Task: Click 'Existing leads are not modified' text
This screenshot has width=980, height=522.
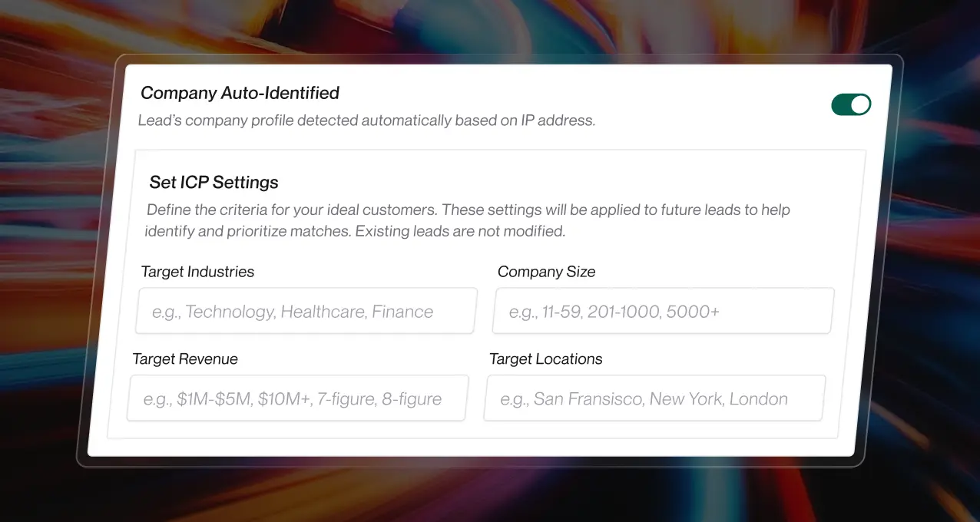Action: [459, 231]
